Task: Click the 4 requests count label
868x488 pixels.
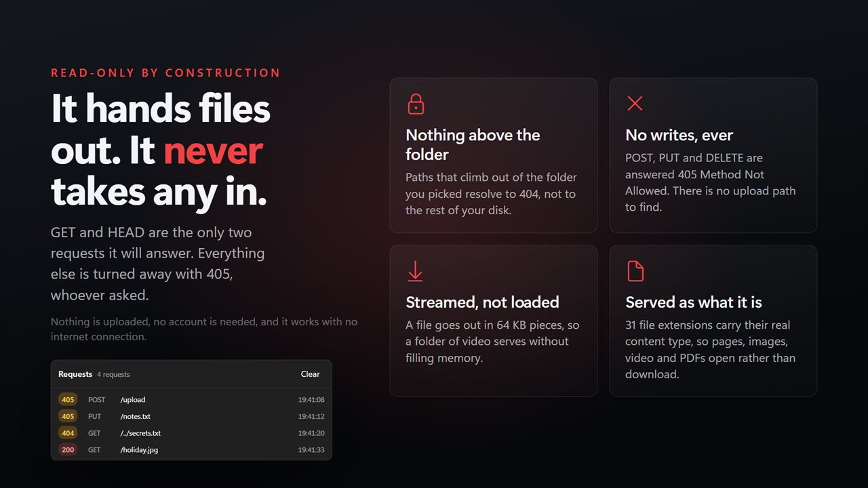Action: [113, 374]
